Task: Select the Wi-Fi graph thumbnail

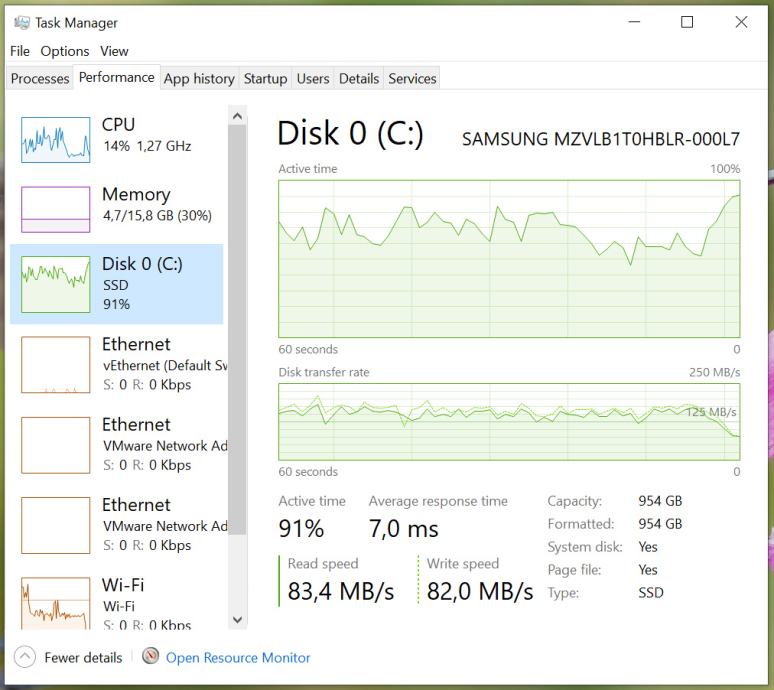Action: (x=56, y=602)
